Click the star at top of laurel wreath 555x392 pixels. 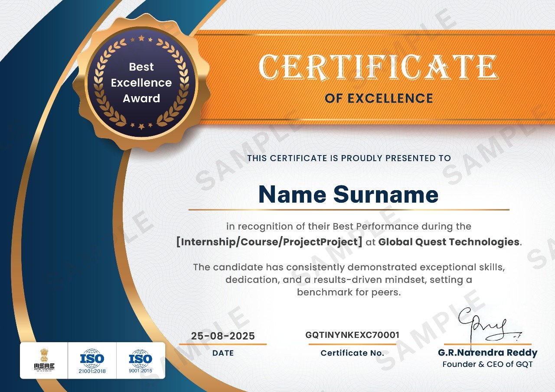[x=141, y=39]
